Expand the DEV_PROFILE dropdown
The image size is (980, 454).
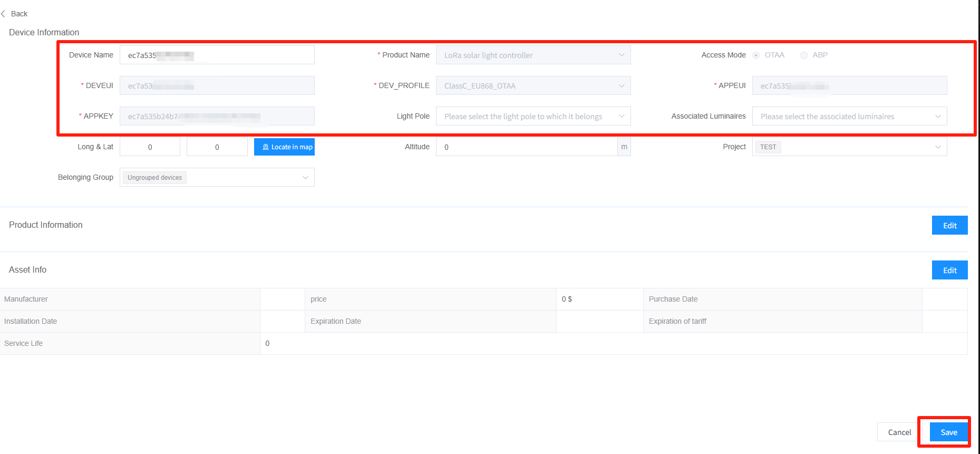click(532, 86)
